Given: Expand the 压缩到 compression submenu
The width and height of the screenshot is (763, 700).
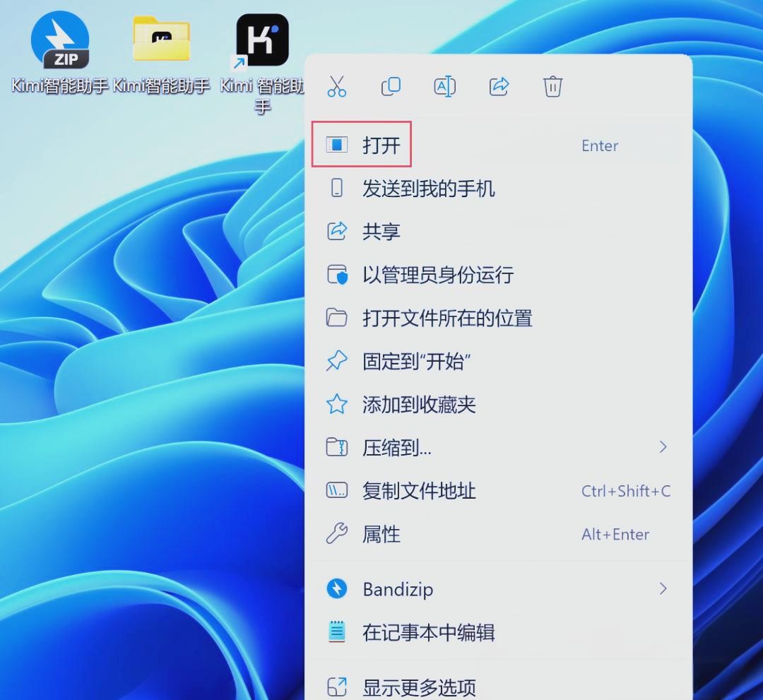Looking at the screenshot, I should (396, 448).
